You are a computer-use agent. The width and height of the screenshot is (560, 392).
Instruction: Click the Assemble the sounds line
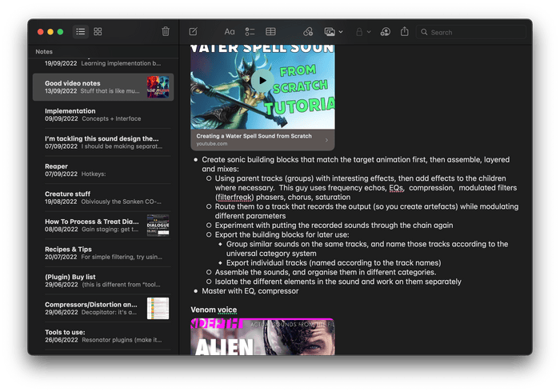pos(326,272)
